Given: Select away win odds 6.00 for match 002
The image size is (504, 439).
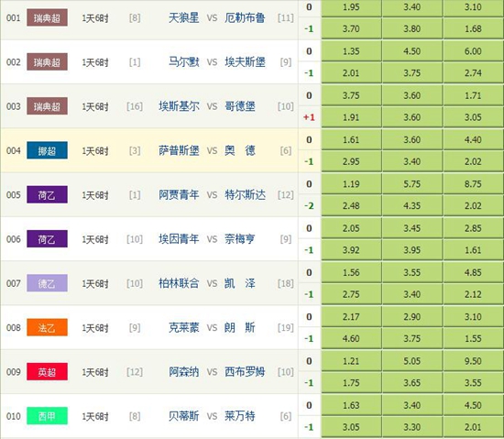Looking at the screenshot, I should 473,51.
